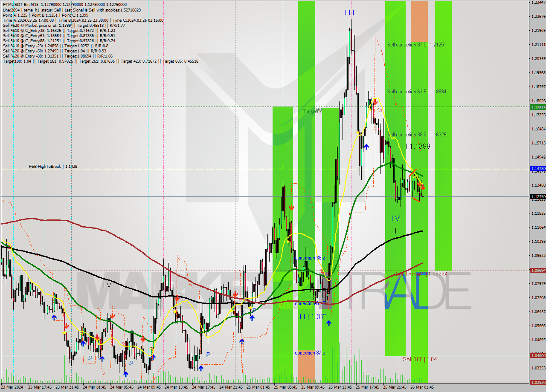Click red down arrow above correction 38.2 label
This screenshot has width=546, height=392.
pos(291,207)
